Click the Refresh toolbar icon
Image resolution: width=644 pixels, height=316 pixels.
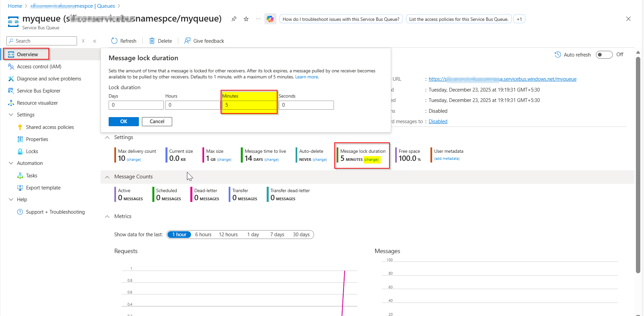pyautogui.click(x=114, y=41)
